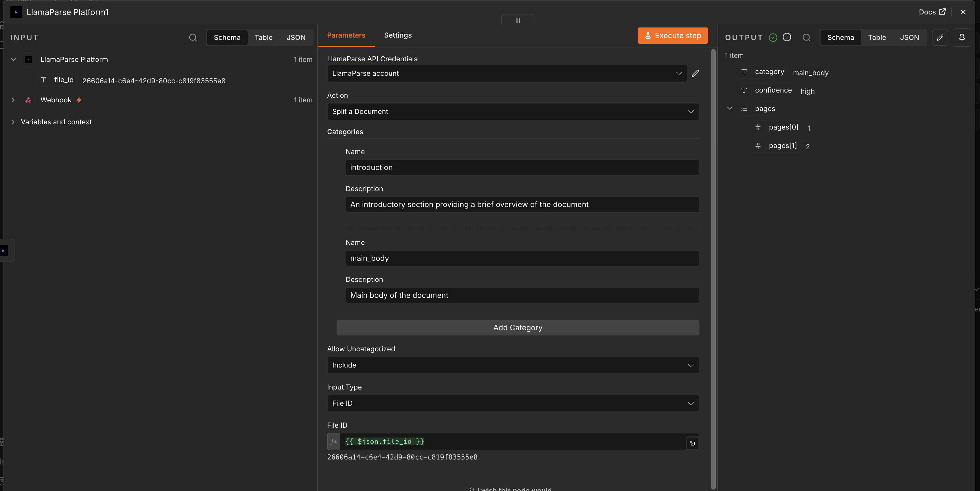Switch output view to JSON
Viewport: 980px width, 491px height.
910,37
